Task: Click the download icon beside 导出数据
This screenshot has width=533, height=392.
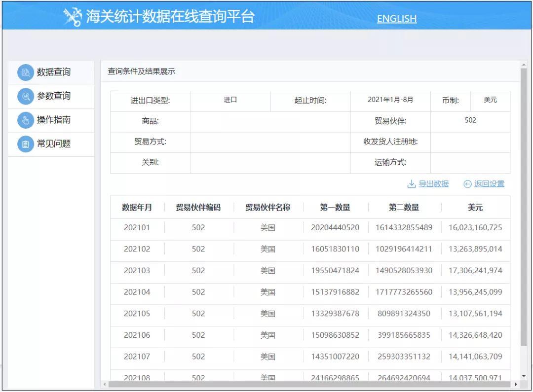Action: (411, 184)
